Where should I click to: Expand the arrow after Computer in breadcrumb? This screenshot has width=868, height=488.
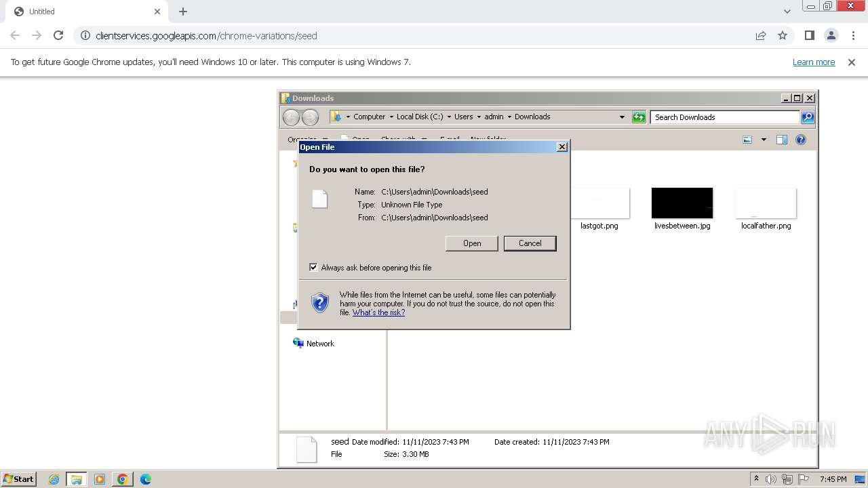tap(391, 117)
